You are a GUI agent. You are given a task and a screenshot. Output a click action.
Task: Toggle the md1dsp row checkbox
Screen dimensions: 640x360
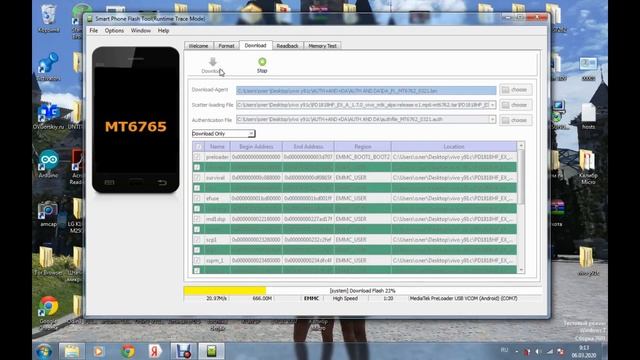pos(197,219)
